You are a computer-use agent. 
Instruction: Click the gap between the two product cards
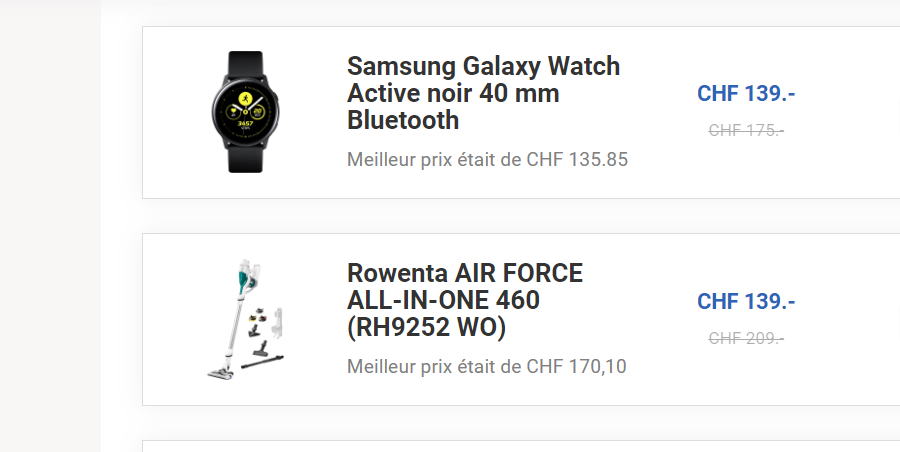521,216
